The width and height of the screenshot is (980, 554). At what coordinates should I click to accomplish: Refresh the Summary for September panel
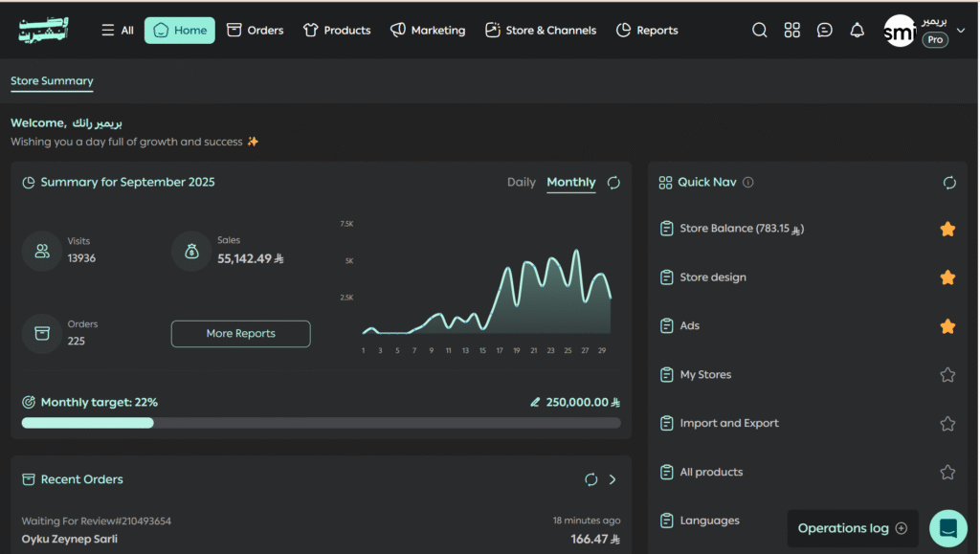(x=613, y=183)
